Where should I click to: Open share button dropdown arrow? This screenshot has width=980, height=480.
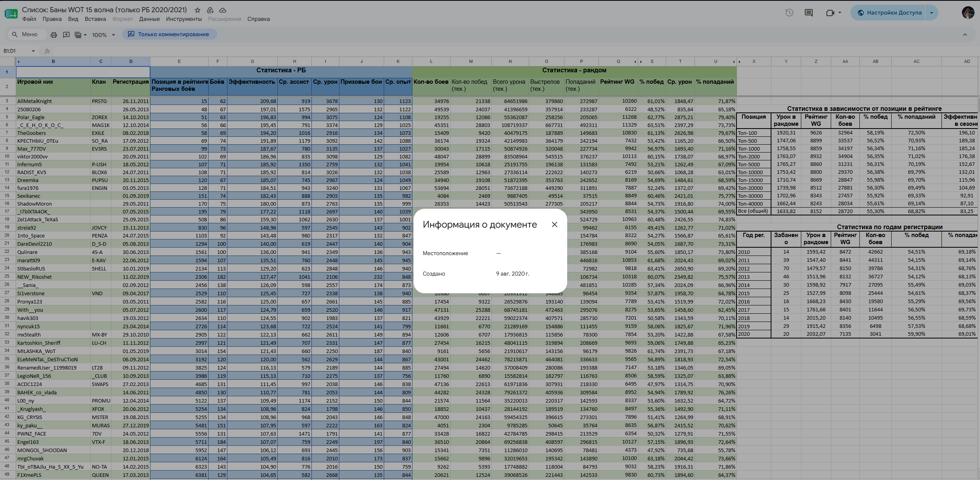coord(932,13)
